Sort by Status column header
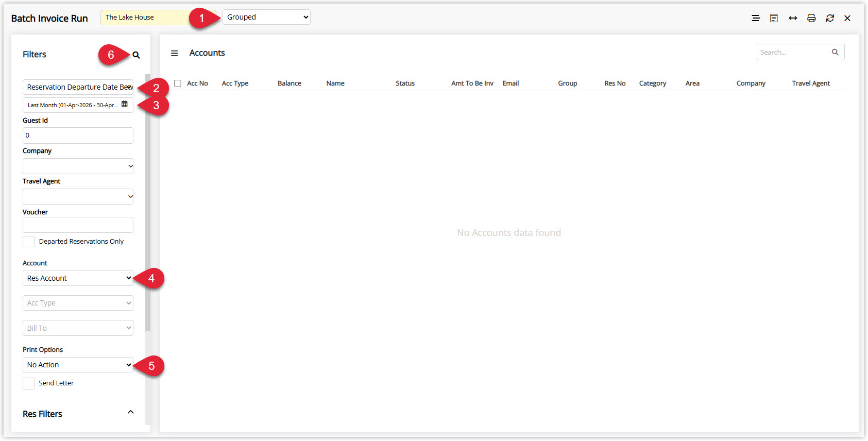The width and height of the screenshot is (868, 441). pyautogui.click(x=405, y=83)
